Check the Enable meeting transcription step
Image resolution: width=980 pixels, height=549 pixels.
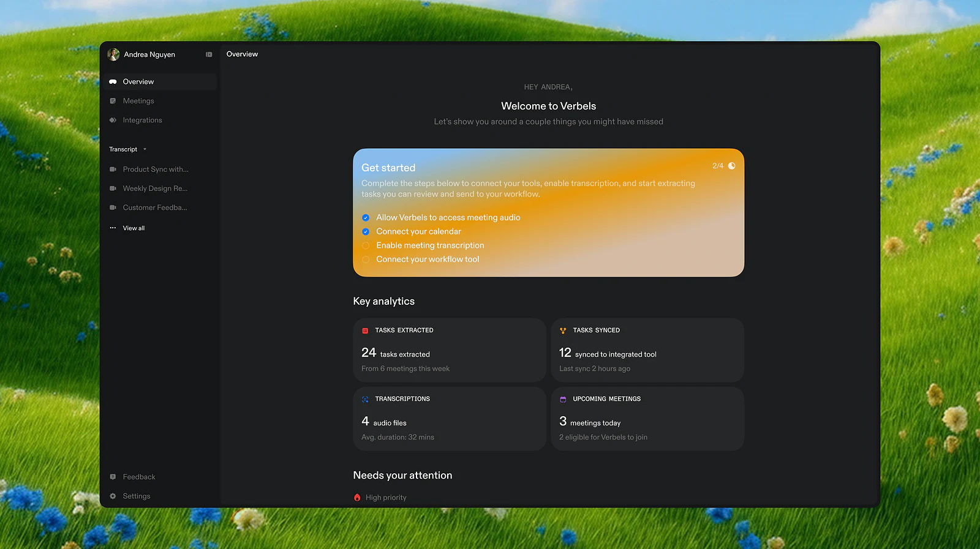[366, 246]
